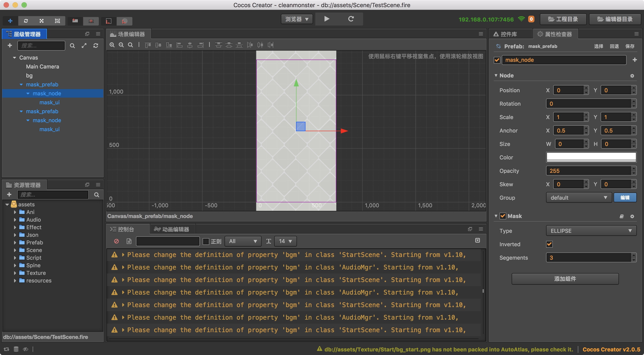Uncheck the Inverted mask option

(549, 244)
